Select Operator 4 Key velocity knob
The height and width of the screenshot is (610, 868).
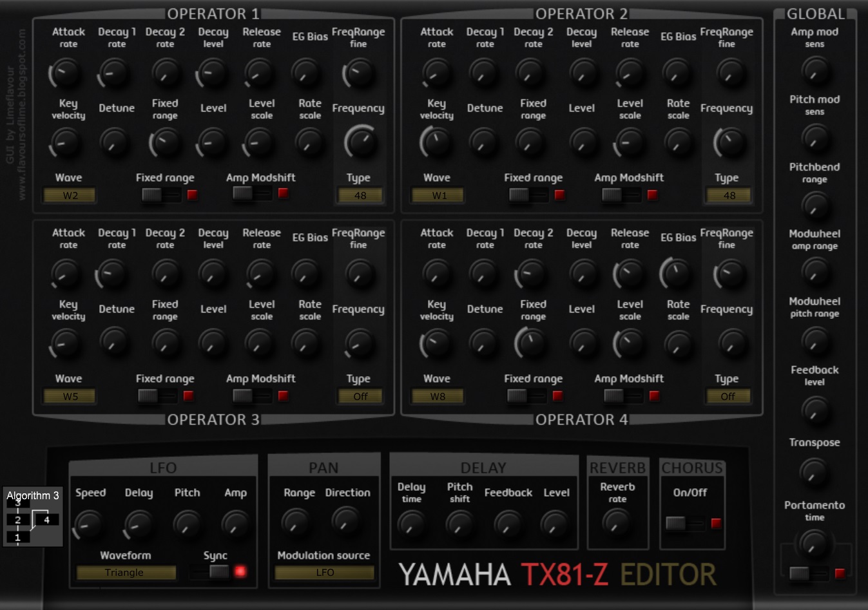coord(436,343)
